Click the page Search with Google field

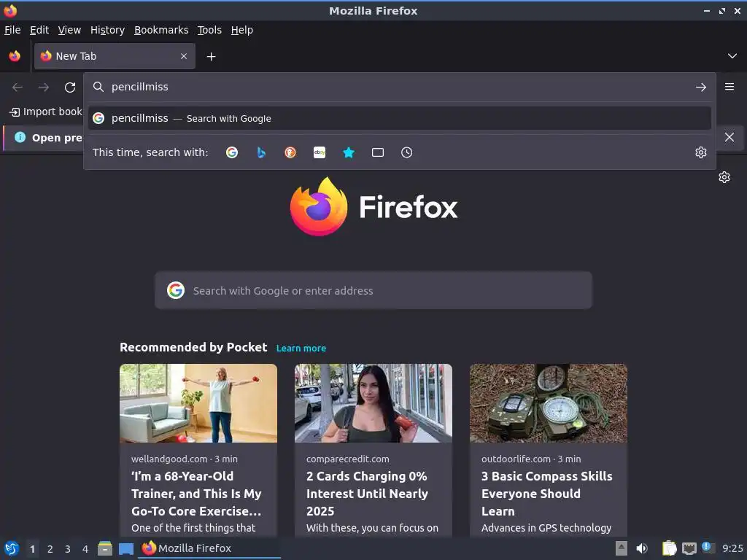(x=373, y=290)
